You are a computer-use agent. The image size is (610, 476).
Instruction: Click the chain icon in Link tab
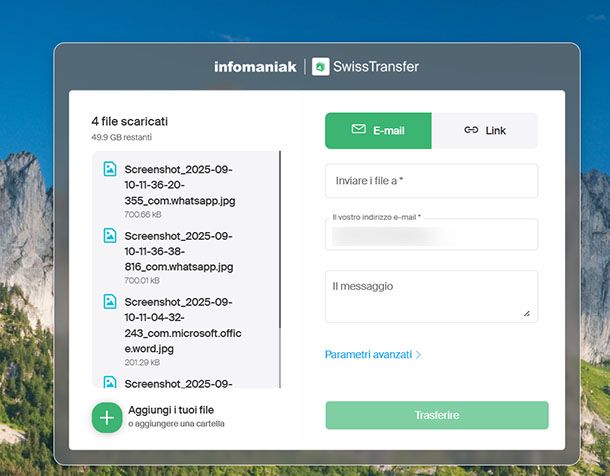(471, 130)
